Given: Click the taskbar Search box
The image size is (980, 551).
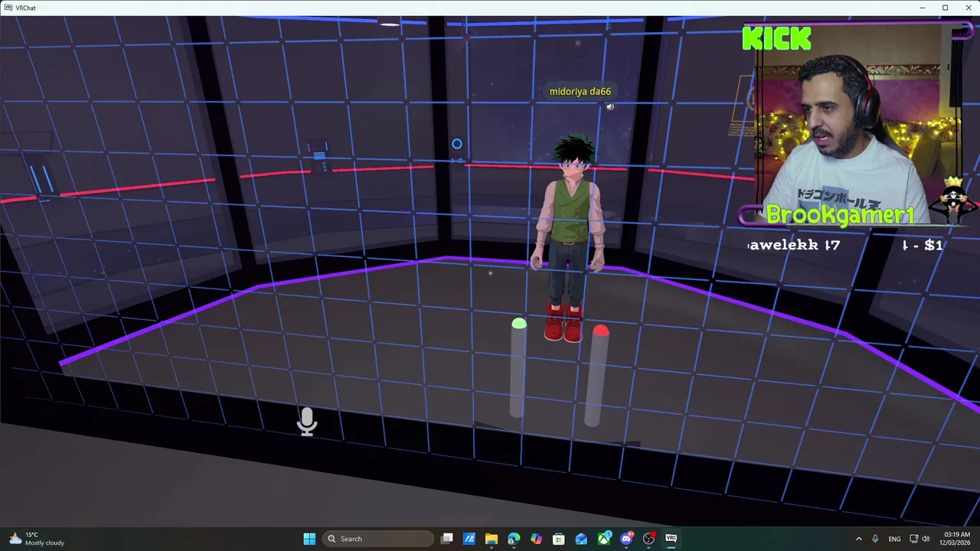Looking at the screenshot, I should (x=379, y=539).
